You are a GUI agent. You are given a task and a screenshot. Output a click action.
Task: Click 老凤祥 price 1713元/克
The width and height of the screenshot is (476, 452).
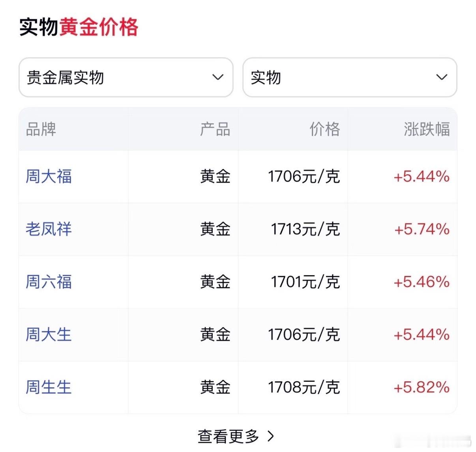(x=305, y=229)
